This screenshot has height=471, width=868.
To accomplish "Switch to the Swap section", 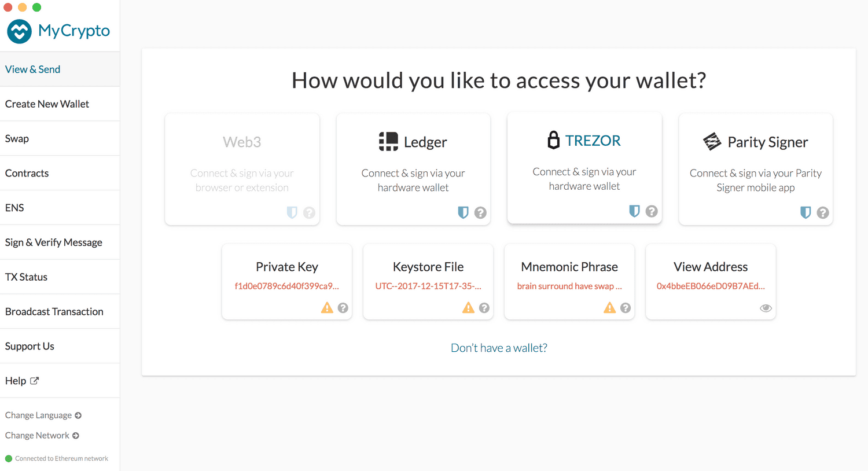I will 17,138.
